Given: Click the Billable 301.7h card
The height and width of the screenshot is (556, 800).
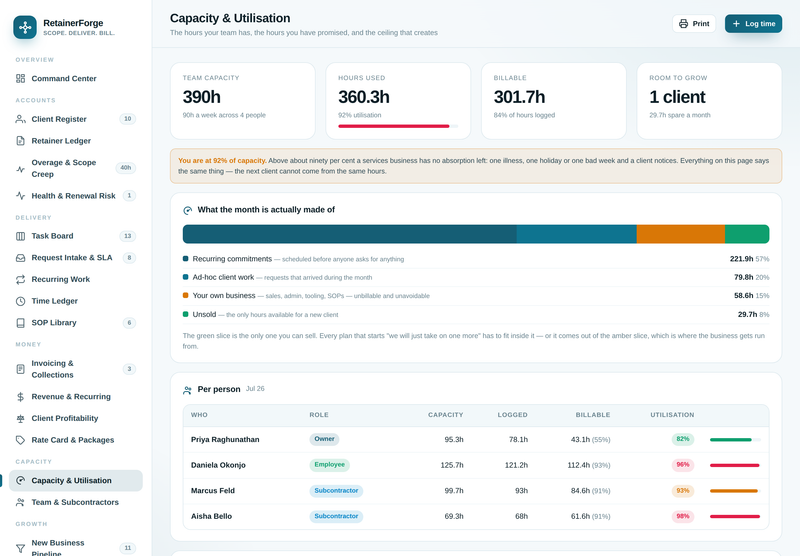Looking at the screenshot, I should 554,101.
